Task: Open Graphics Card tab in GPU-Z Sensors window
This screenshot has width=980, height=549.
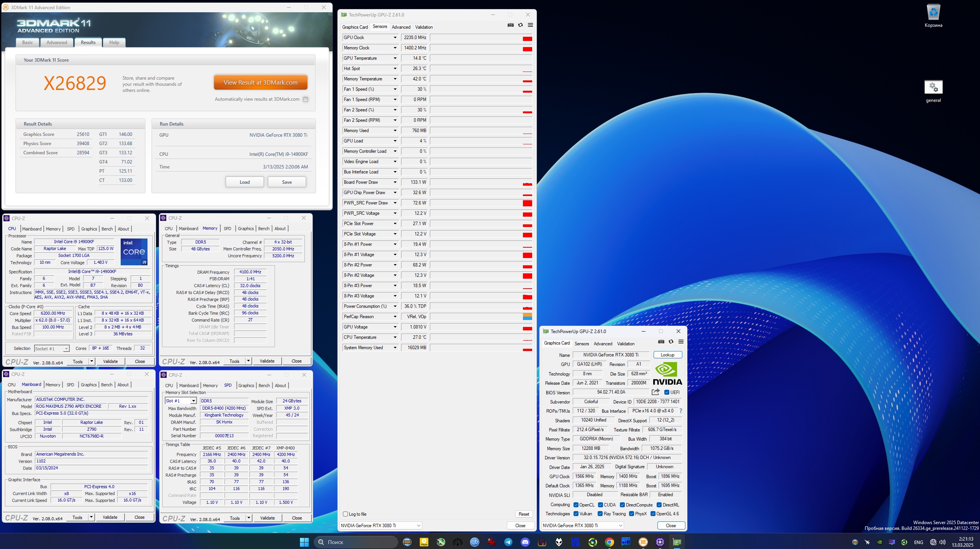Action: point(355,27)
